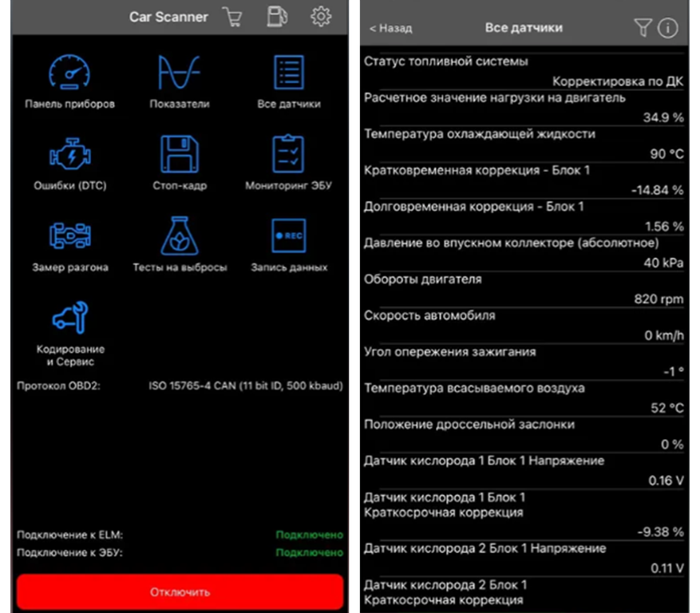Open Тесты на выбросы emissions tests
700x613 pixels.
click(180, 245)
